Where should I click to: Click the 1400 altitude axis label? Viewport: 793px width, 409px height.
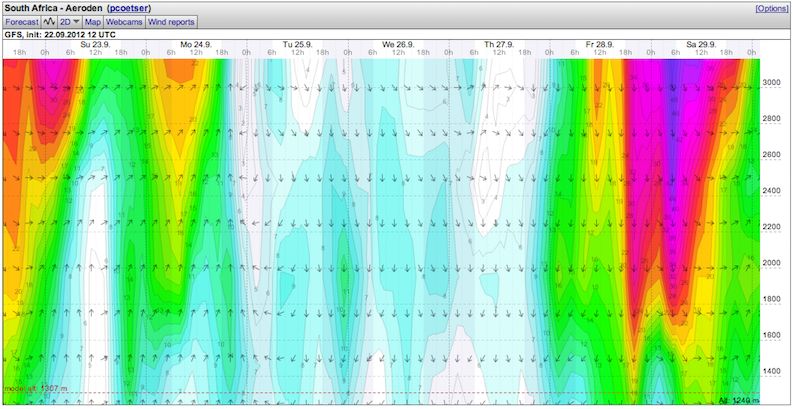(771, 371)
